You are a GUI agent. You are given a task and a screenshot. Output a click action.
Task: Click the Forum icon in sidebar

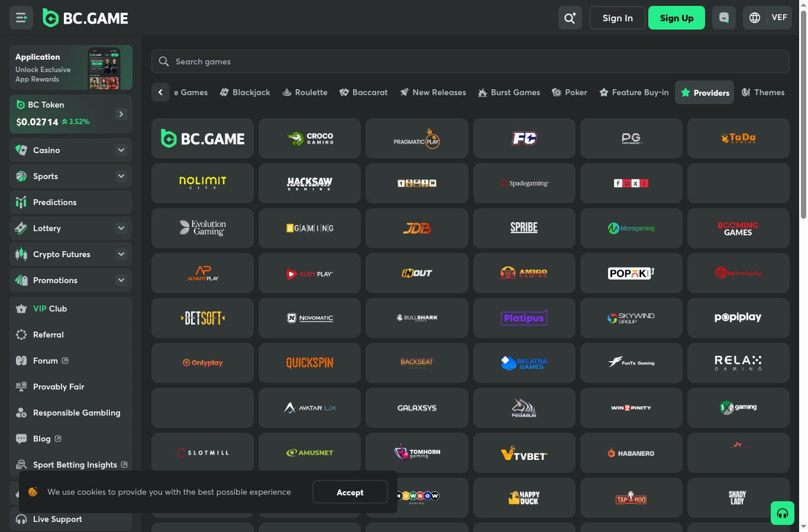click(21, 361)
